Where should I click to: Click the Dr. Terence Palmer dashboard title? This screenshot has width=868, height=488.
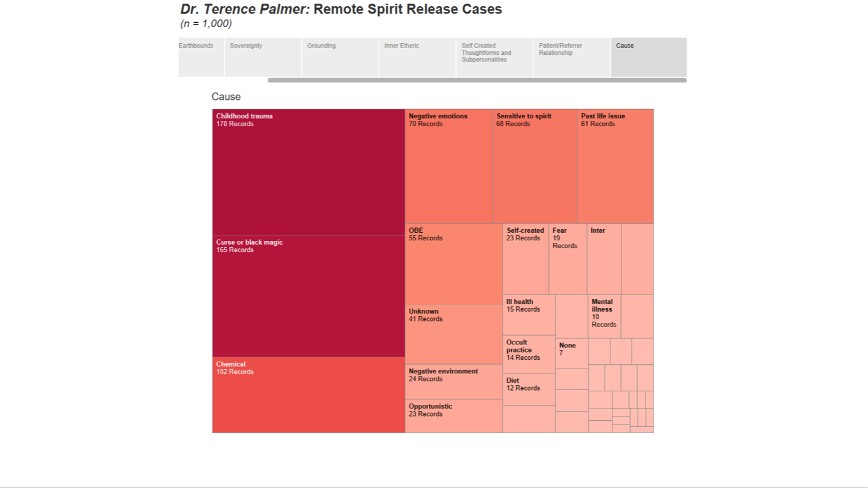tap(341, 9)
